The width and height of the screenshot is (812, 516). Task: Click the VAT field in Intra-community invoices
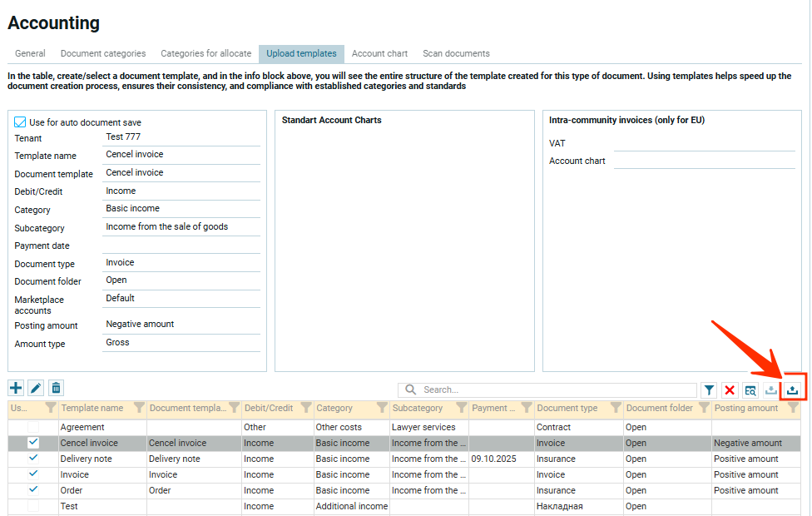(704, 143)
